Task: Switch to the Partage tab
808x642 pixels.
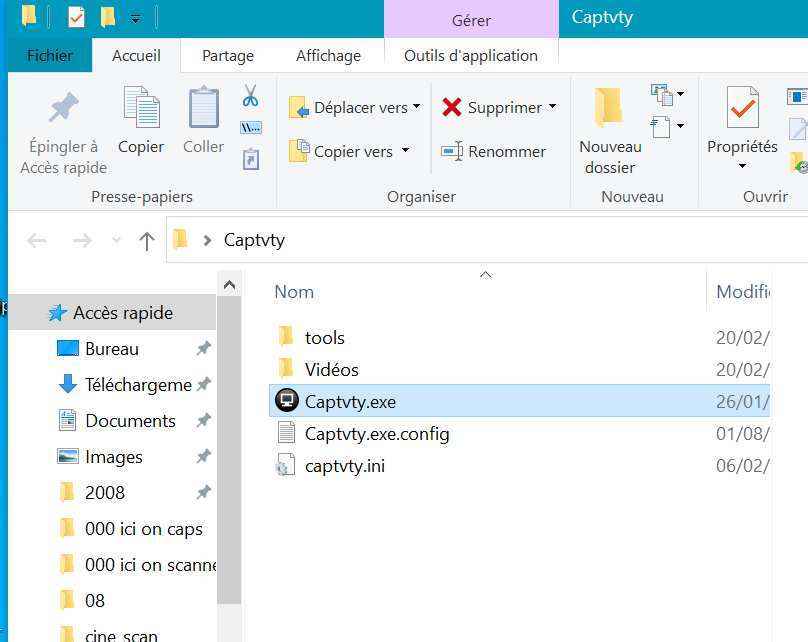Action: [228, 55]
